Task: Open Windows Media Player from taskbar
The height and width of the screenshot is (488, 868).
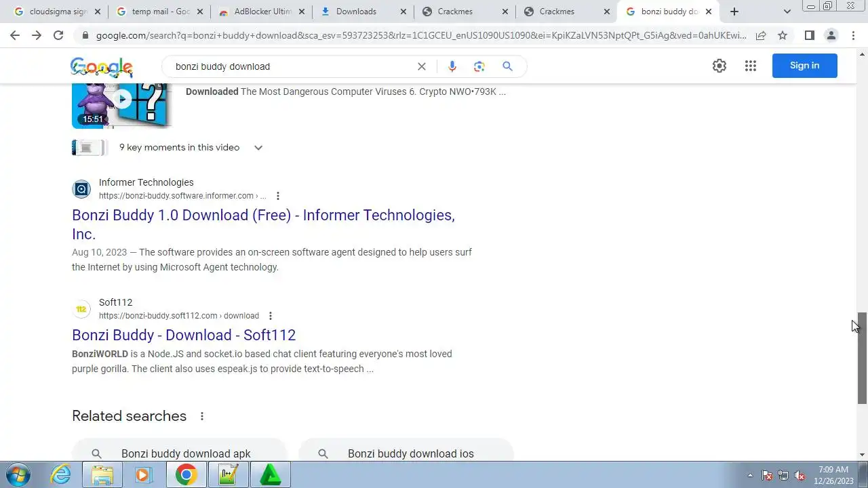Action: coord(143,474)
